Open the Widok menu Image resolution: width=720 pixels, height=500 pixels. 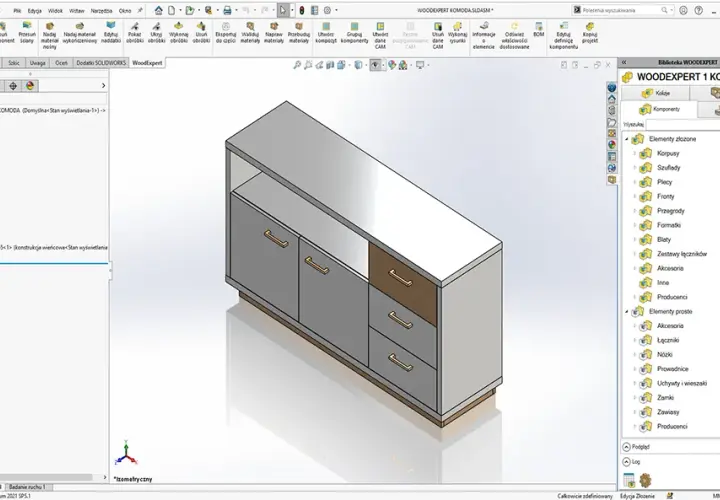coord(55,11)
